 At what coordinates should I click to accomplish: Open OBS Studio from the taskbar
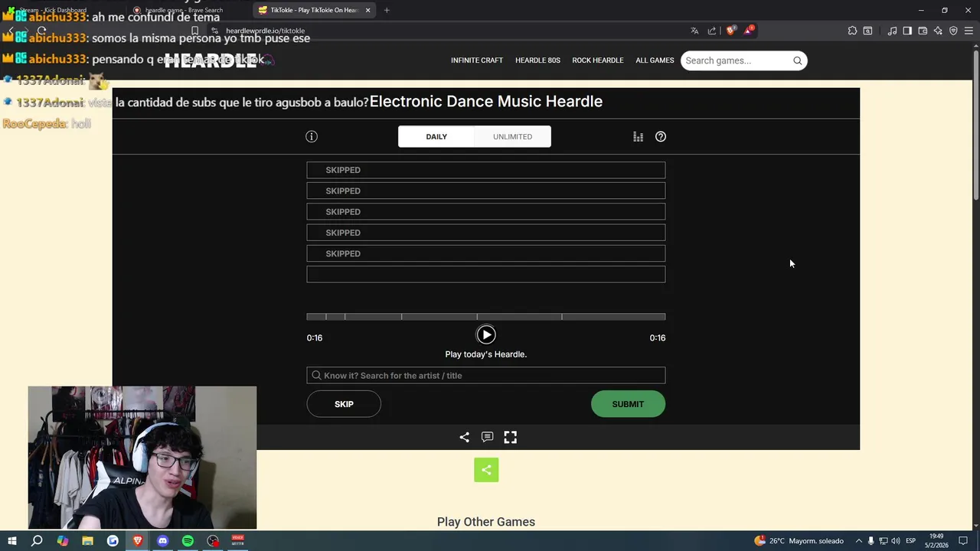213,541
